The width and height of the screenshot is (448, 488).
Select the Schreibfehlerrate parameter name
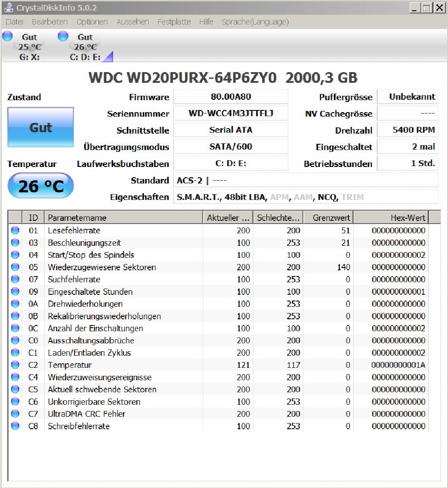click(79, 426)
